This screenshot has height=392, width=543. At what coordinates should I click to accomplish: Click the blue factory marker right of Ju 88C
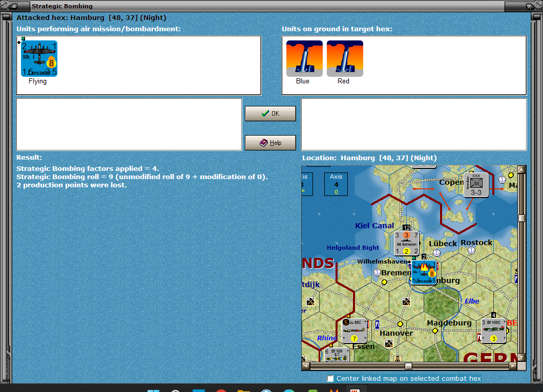point(377,324)
